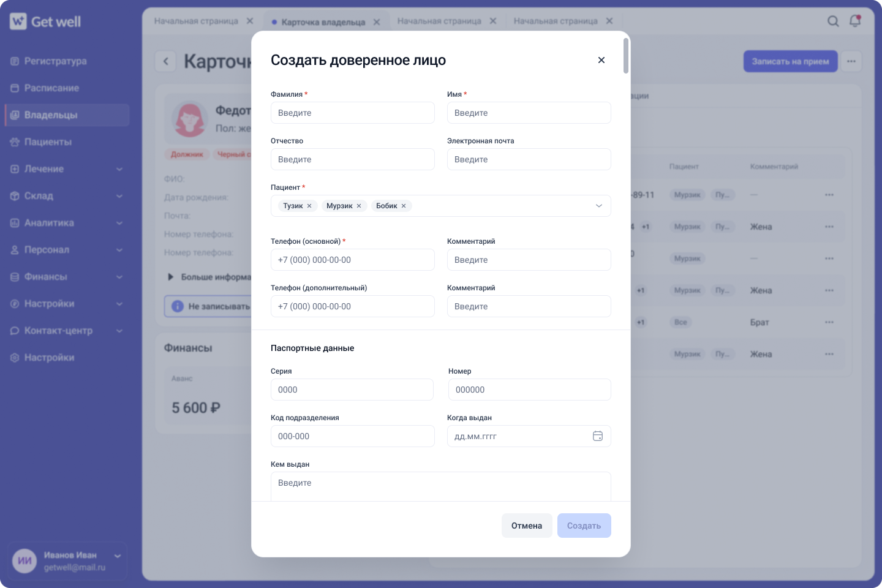Screen dimensions: 882x588
Task: Remove Тузик chip from Пациент field
Action: (309, 206)
